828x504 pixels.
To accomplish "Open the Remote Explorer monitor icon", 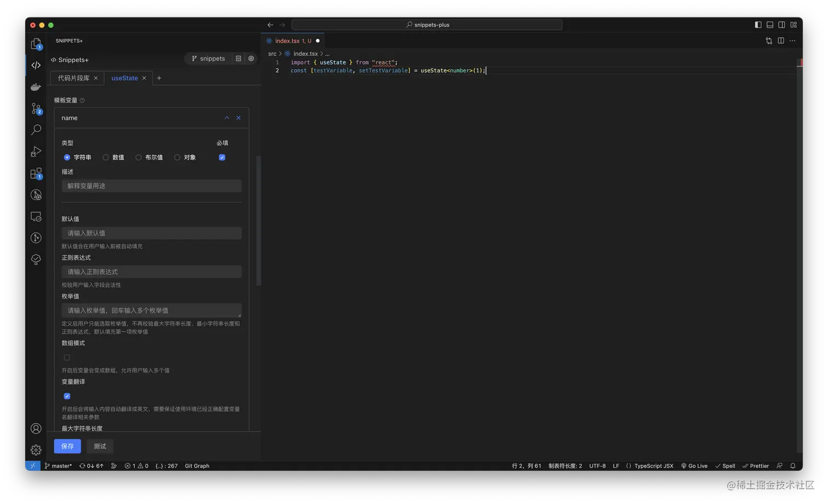I will tap(36, 217).
